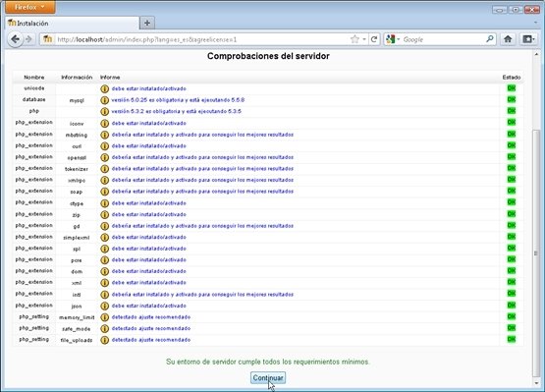Click the page scrollbar down arrow

pos(536,383)
